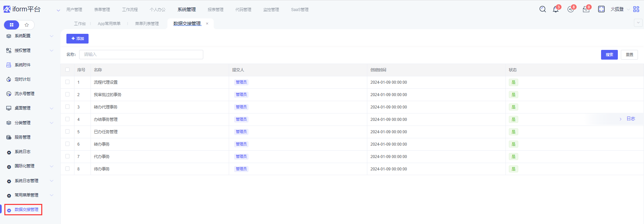Open 定时计划 in the sidebar

pyautogui.click(x=22, y=79)
